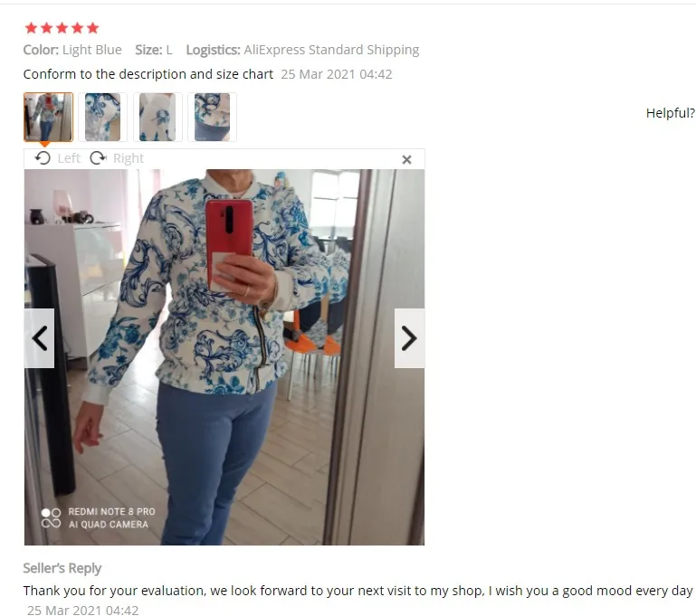Click the first red rating star
This screenshot has width=696, height=616.
pyautogui.click(x=31, y=28)
